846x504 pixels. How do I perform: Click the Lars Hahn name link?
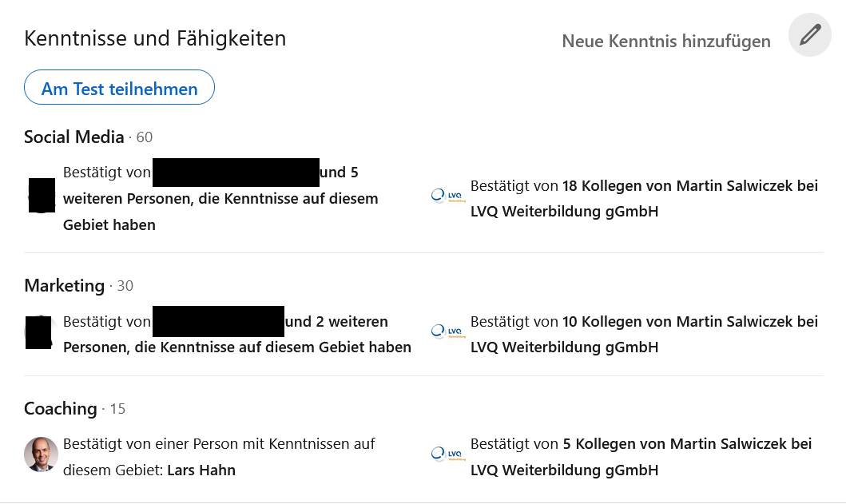click(201, 470)
